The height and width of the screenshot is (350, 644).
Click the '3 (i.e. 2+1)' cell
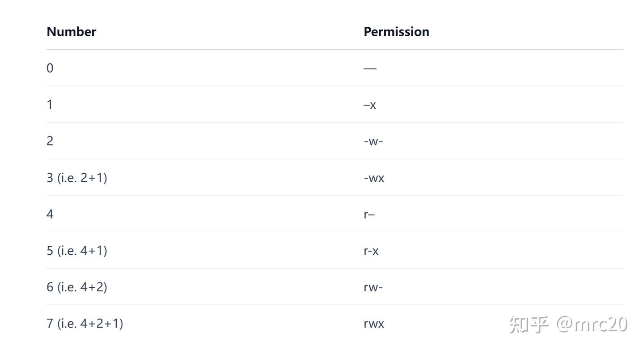click(x=77, y=178)
